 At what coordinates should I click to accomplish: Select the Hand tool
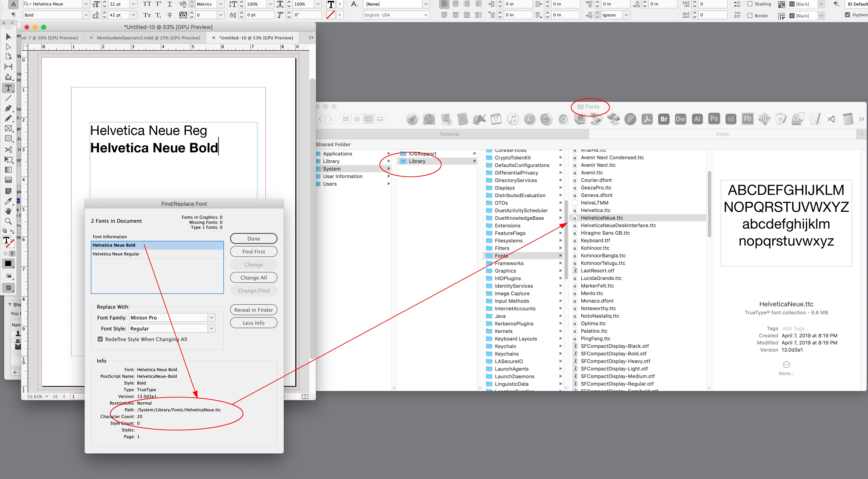(8, 211)
